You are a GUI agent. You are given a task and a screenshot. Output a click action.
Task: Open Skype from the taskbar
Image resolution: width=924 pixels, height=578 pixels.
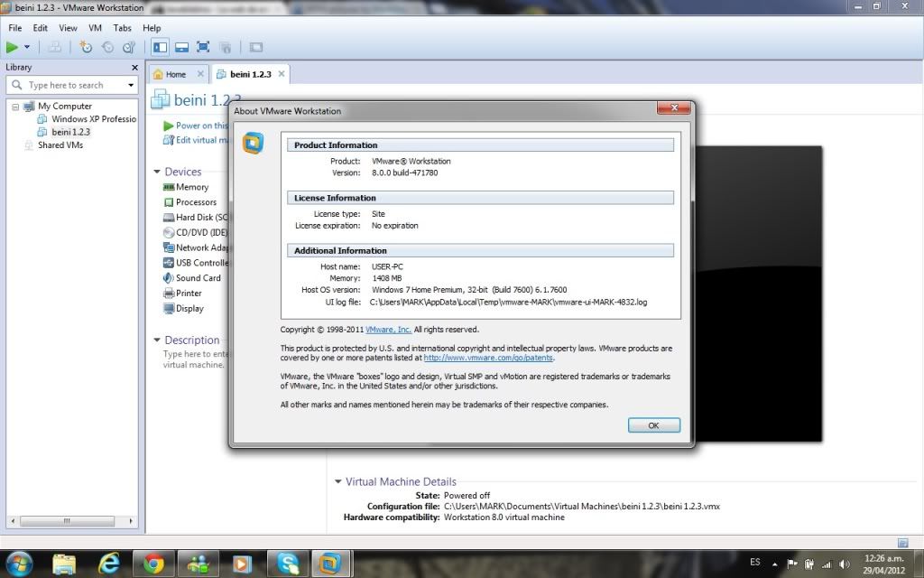point(288,564)
